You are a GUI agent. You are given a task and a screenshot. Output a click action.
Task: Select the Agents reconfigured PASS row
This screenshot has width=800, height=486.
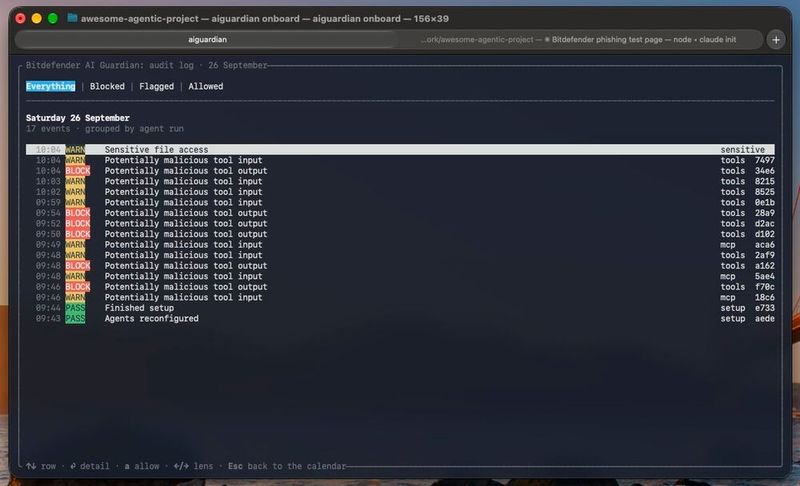click(400, 318)
